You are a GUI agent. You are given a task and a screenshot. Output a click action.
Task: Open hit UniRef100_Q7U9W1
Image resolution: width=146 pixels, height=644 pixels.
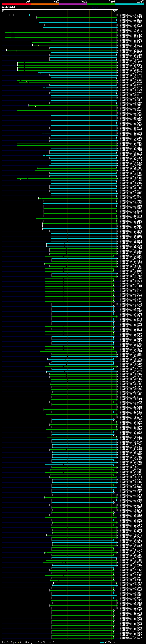(131, 40)
